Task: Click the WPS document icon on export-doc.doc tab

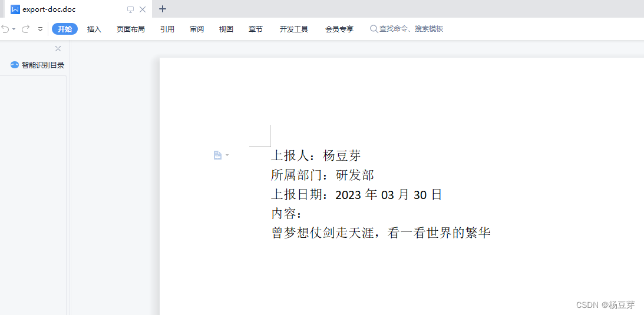Action: pyautogui.click(x=15, y=9)
